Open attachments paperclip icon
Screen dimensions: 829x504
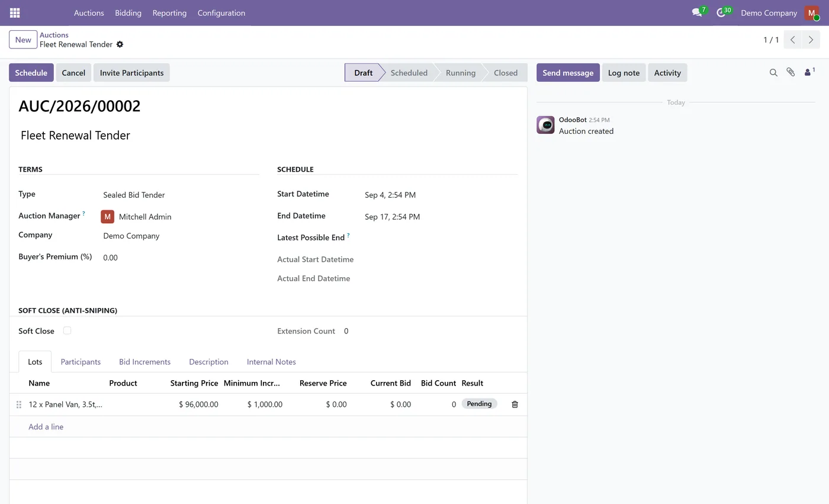(791, 72)
